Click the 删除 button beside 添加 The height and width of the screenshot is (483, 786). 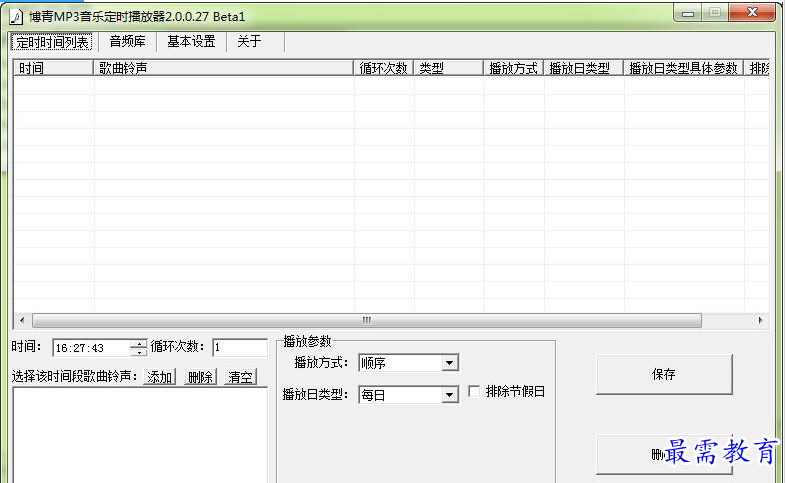(x=200, y=377)
